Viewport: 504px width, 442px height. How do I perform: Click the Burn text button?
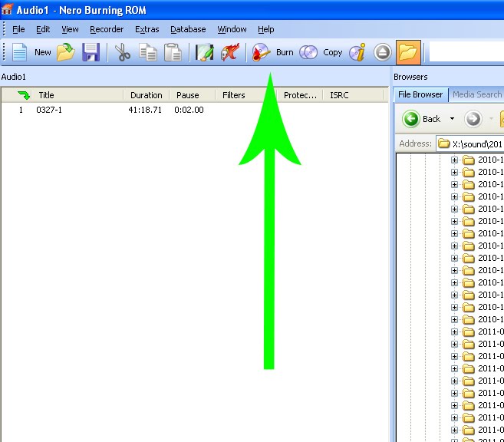(x=285, y=52)
